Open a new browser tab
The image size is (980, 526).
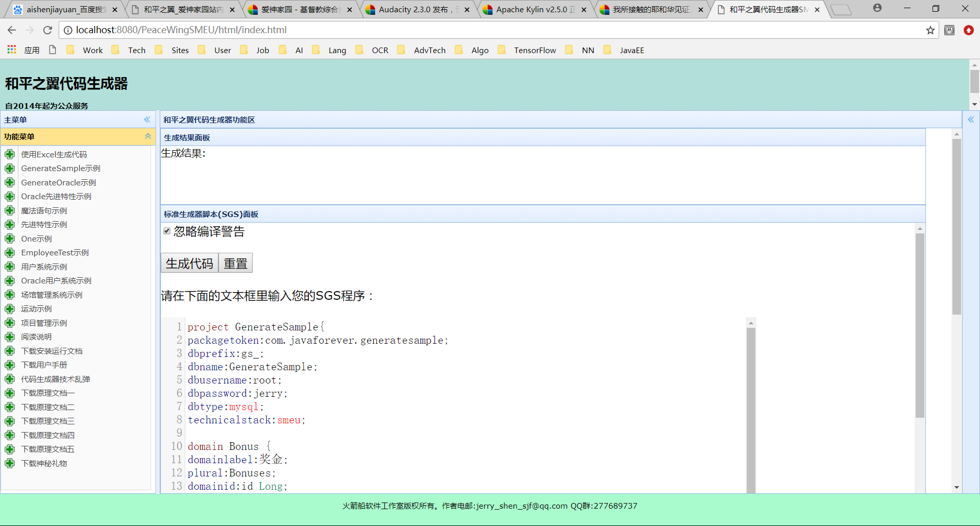click(841, 10)
